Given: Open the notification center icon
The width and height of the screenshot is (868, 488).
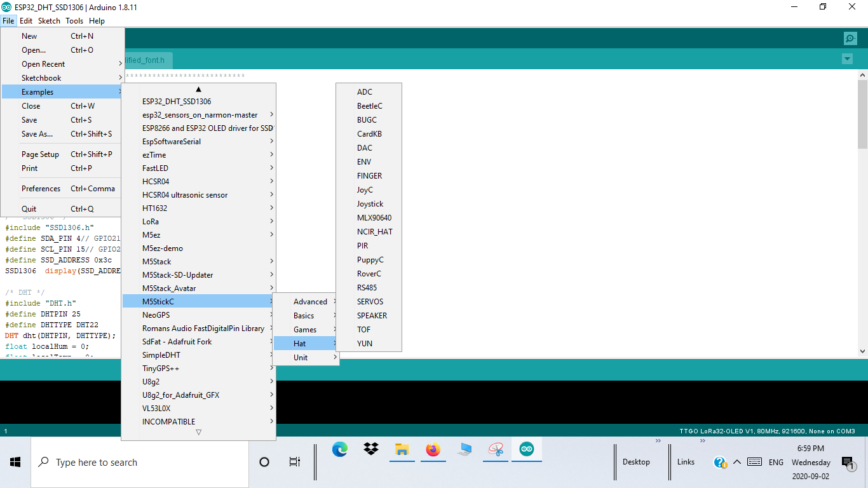Looking at the screenshot, I should click(x=848, y=463).
